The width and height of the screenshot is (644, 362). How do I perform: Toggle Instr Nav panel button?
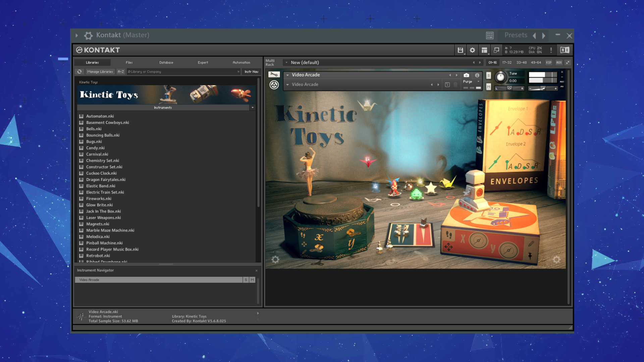pos(251,71)
